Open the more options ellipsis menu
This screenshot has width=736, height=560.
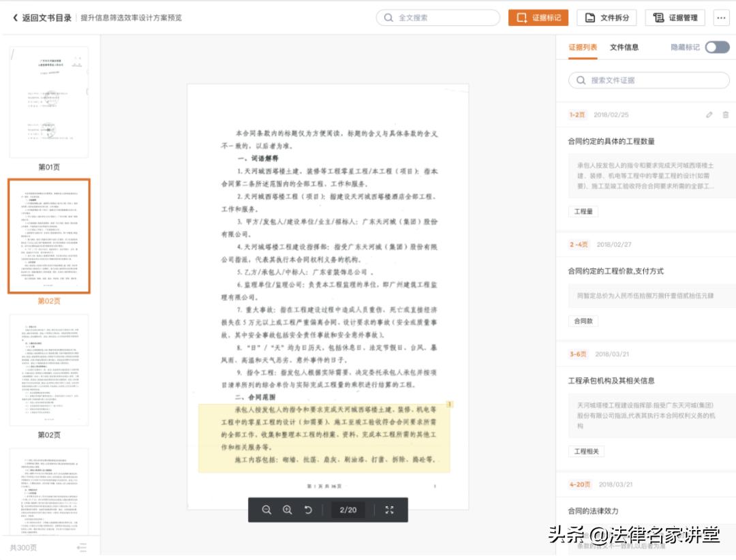tap(721, 18)
